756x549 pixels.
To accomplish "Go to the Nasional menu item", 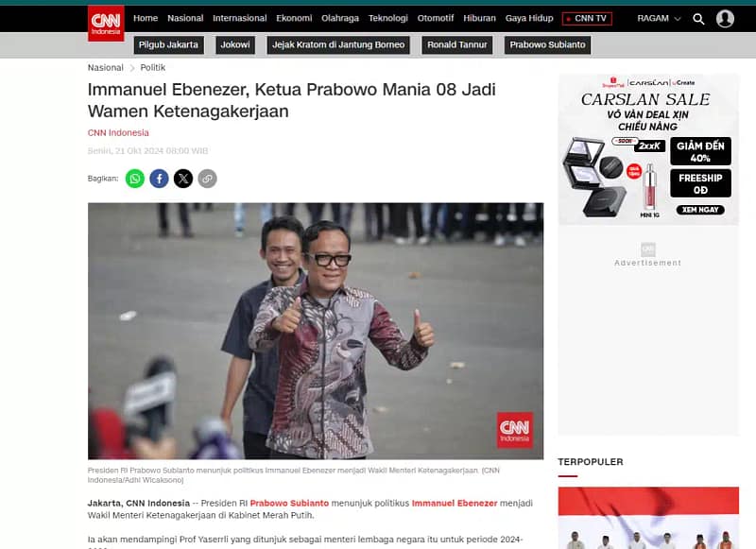I will click(185, 18).
